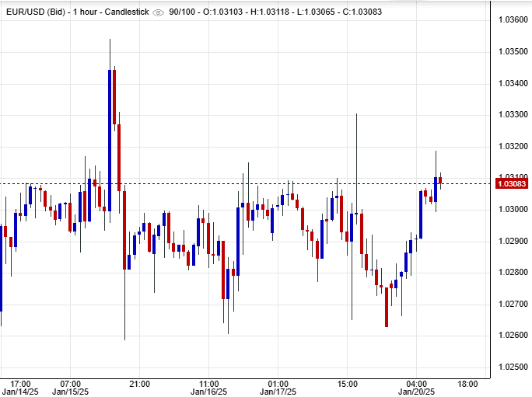532x397 pixels.
Task: Click the 18:00 time axis label
Action: pyautogui.click(x=467, y=384)
